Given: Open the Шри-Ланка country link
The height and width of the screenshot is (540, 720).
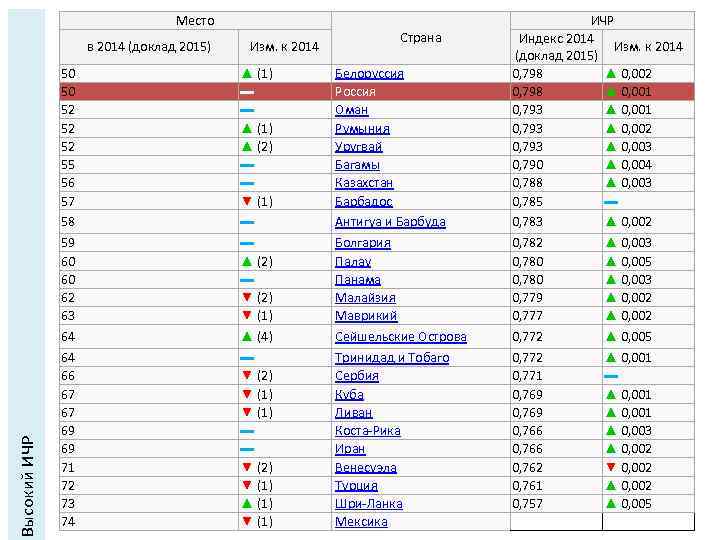Looking at the screenshot, I should coord(369,504).
